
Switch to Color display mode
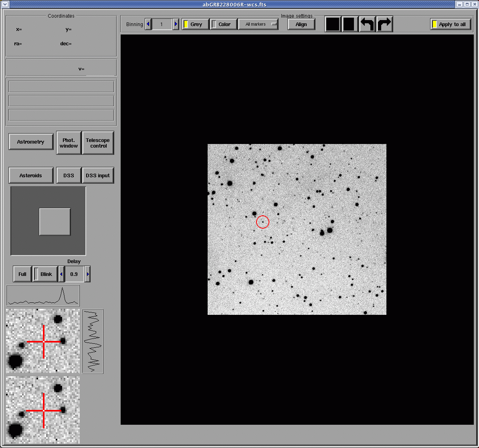[x=224, y=24]
